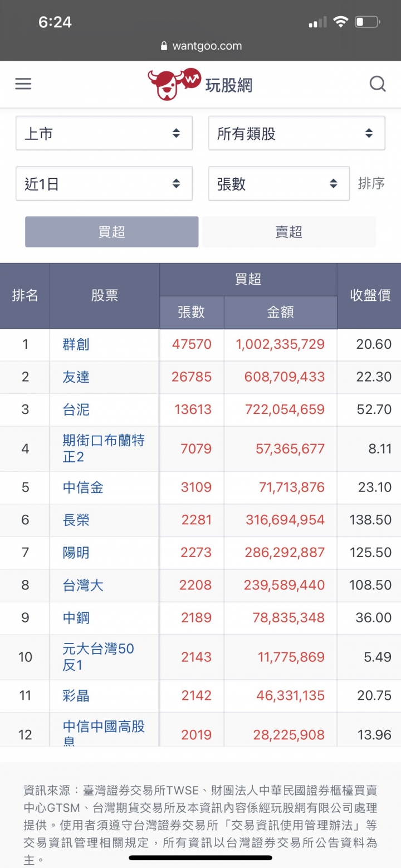This screenshot has height=868, width=401.
Task: Open the 台泥 stock link
Action: click(x=76, y=410)
